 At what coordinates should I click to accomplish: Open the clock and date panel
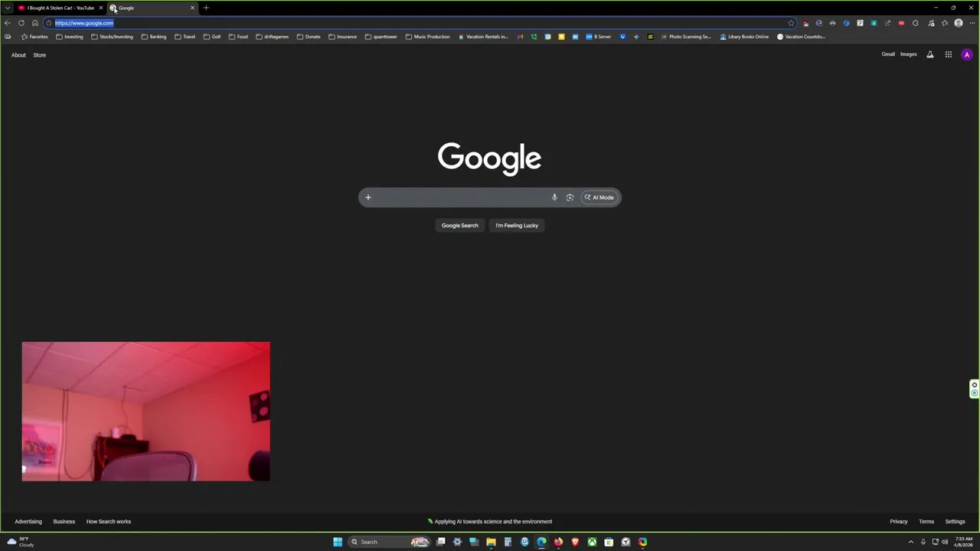click(963, 542)
